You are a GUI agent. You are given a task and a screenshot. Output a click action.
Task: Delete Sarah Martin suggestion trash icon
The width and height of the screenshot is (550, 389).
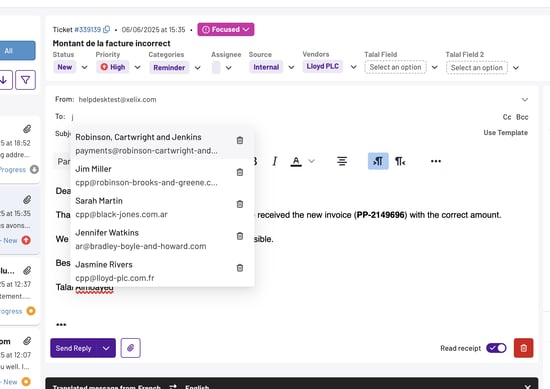pyautogui.click(x=240, y=204)
